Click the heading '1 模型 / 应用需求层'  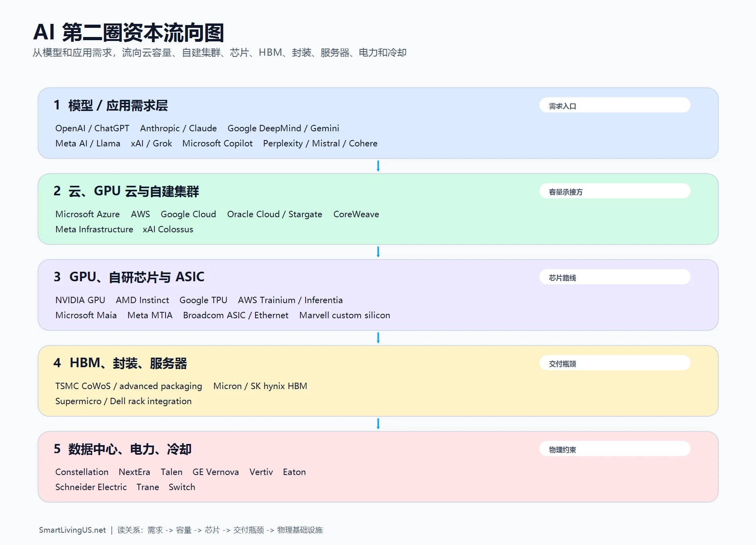click(111, 105)
